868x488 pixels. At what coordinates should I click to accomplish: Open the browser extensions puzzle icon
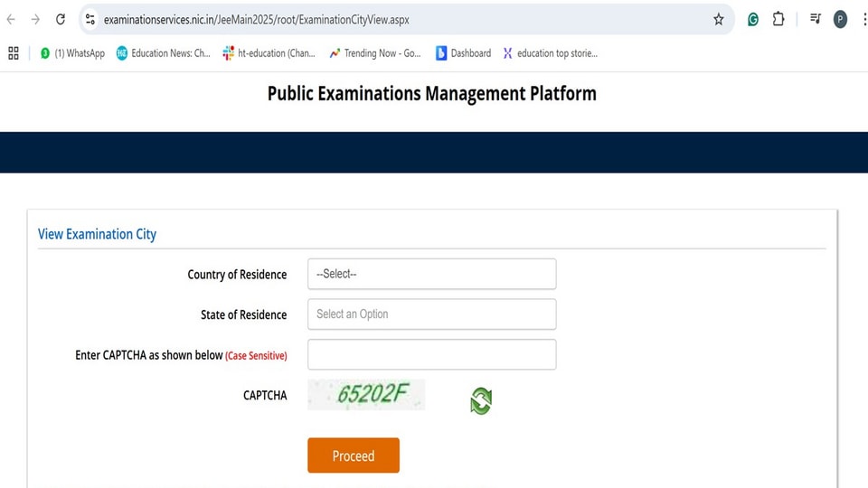[778, 19]
